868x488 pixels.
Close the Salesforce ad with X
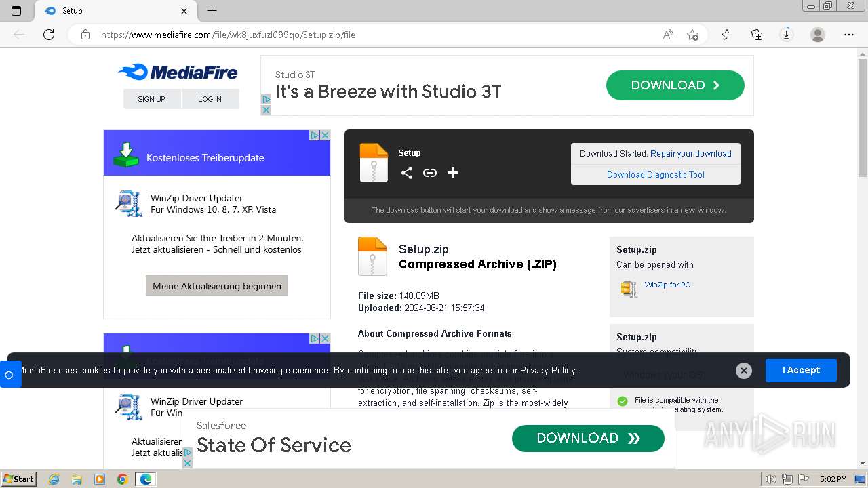[188, 463]
